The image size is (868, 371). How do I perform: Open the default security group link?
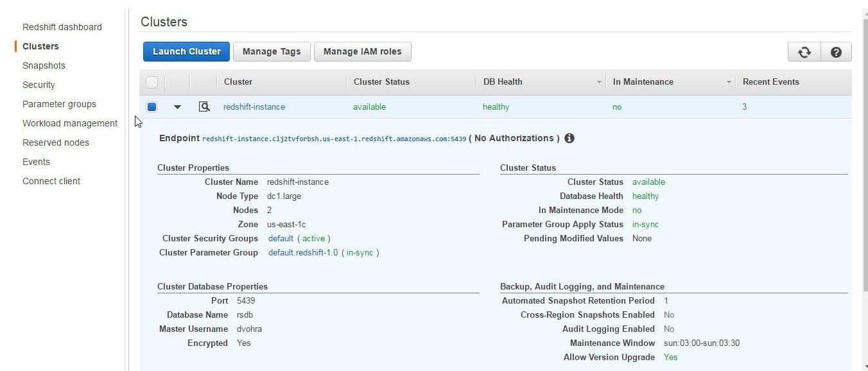[281, 238]
